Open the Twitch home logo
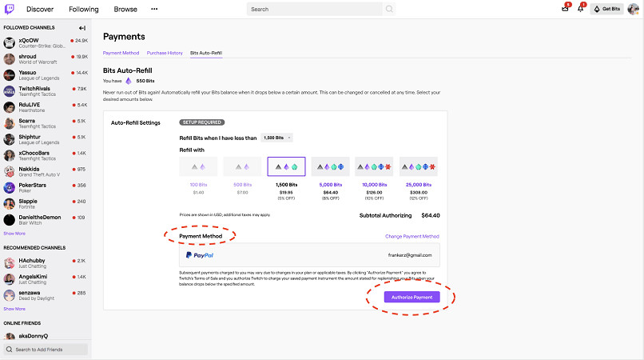 coord(9,9)
